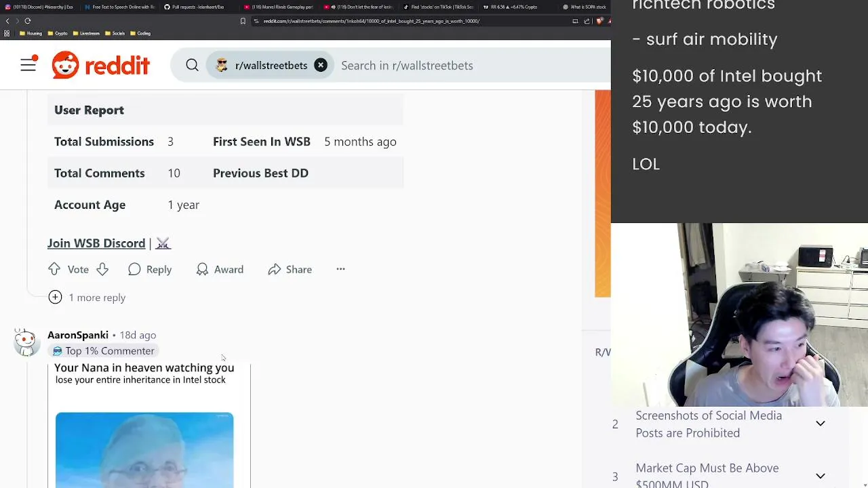Click the First Seen In WSB label

(x=262, y=142)
